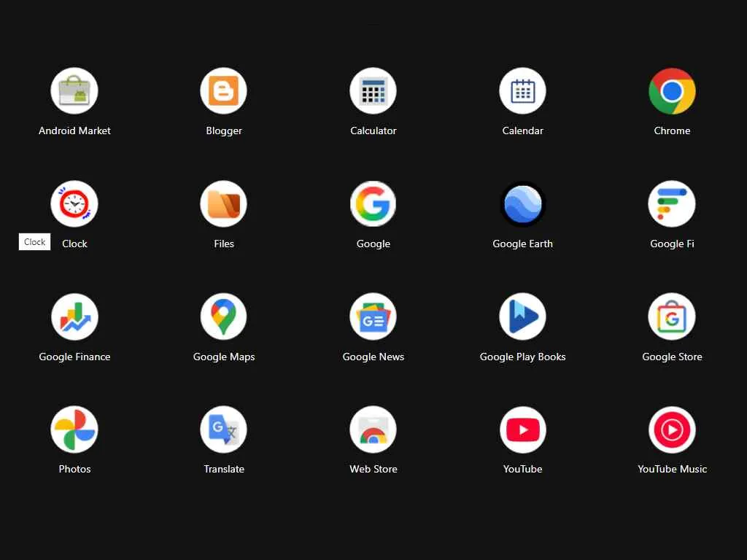Open the Calculator app icon
Image resolution: width=747 pixels, height=560 pixels.
373,90
